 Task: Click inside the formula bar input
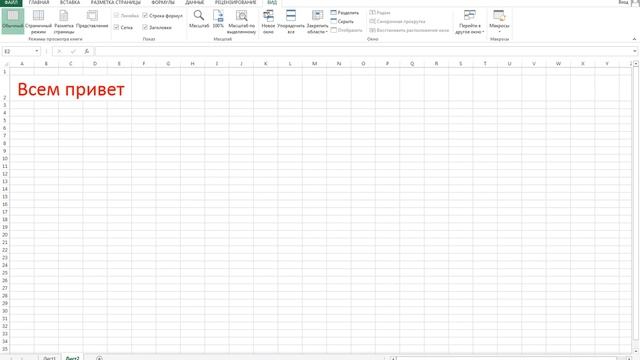click(x=363, y=51)
